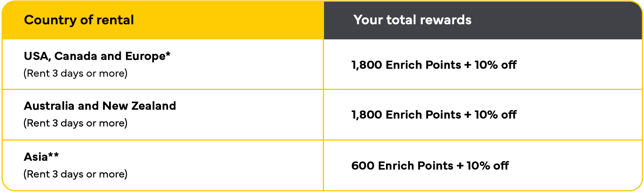
Task: Click the words "New Zealand" in the second row
Action: [x=139, y=106]
